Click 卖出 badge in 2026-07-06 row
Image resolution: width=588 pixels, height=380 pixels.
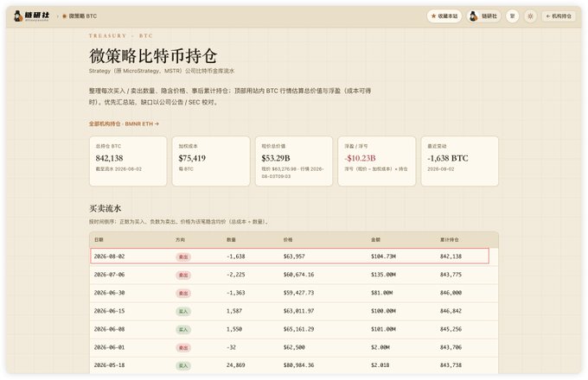click(183, 275)
